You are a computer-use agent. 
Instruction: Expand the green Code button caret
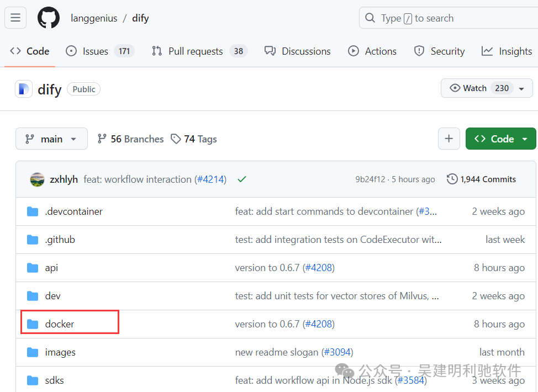pyautogui.click(x=525, y=139)
